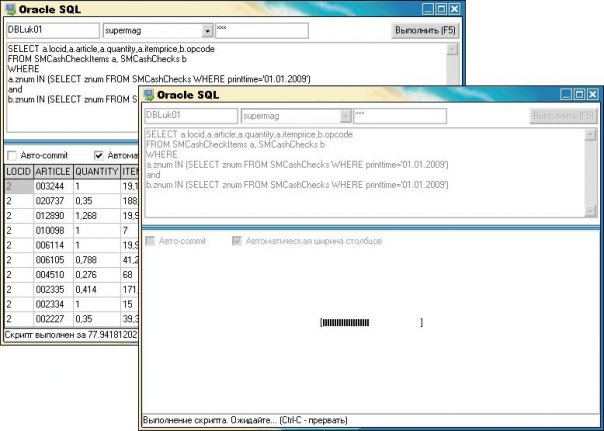Select article cell 012890
Screen dimensions: 604x431
tap(53, 216)
